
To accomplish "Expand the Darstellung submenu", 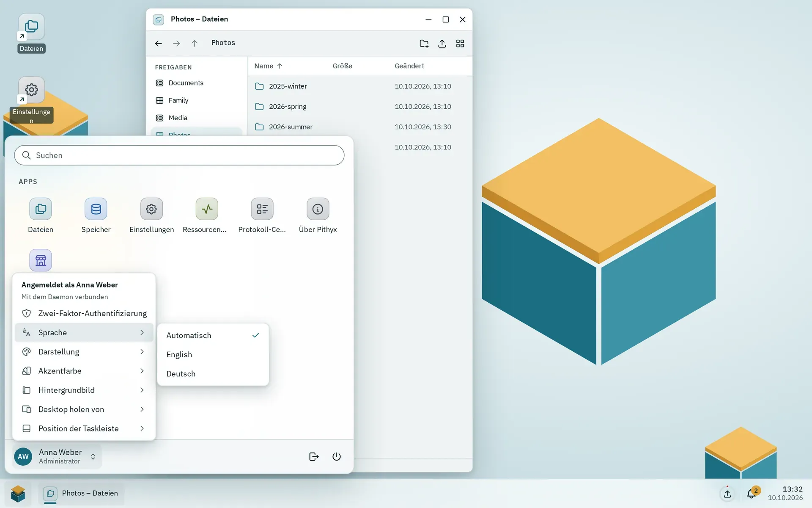I will click(84, 352).
